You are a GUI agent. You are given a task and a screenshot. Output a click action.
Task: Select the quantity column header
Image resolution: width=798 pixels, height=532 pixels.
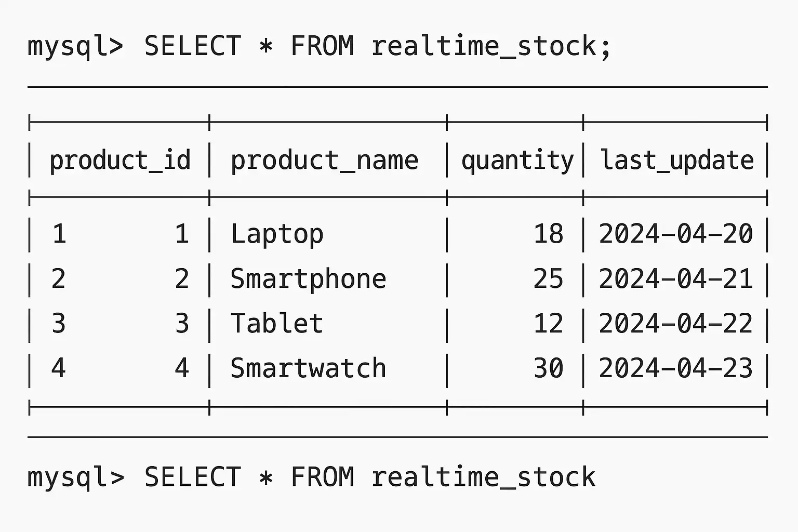click(517, 160)
